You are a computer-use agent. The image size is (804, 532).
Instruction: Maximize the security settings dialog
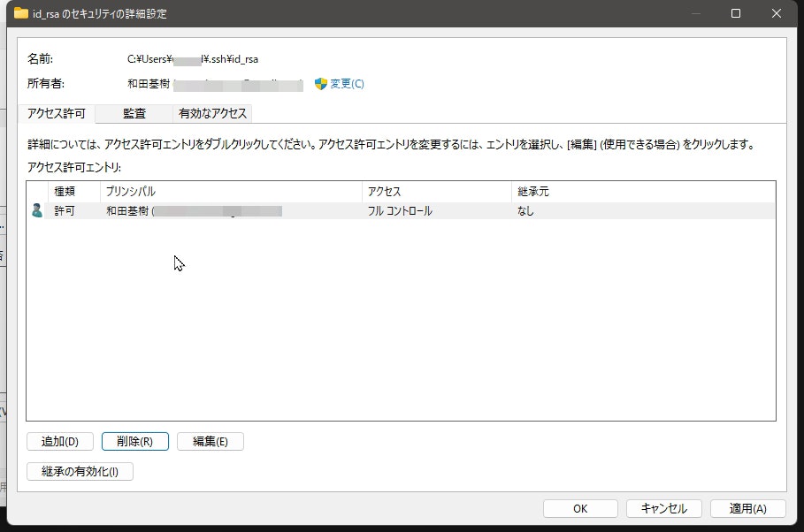[736, 13]
